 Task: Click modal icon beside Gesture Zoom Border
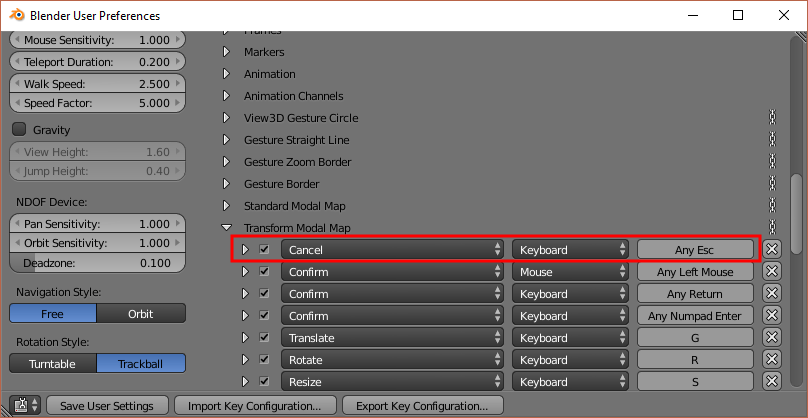click(772, 162)
